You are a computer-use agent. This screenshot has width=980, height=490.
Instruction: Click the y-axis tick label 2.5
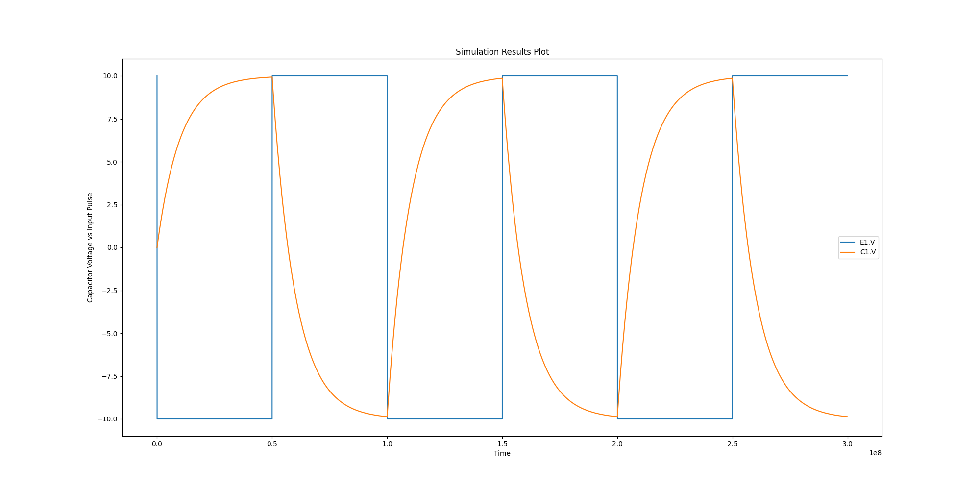112,205
